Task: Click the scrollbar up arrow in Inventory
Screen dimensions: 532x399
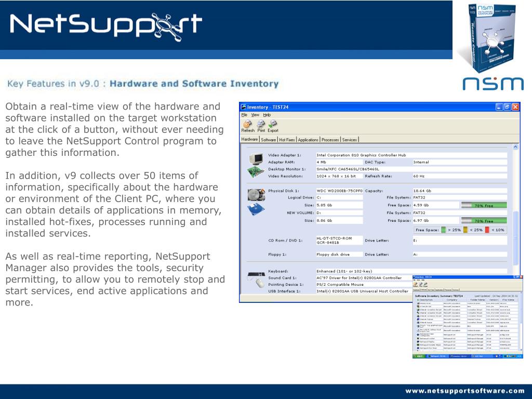Action: click(x=516, y=147)
